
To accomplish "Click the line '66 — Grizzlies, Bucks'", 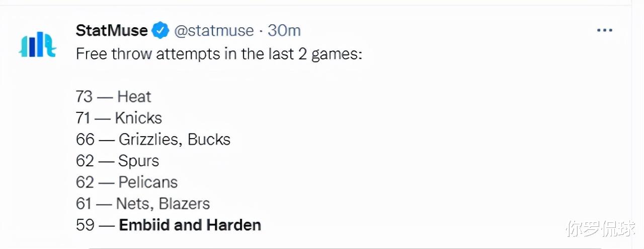I will (153, 140).
